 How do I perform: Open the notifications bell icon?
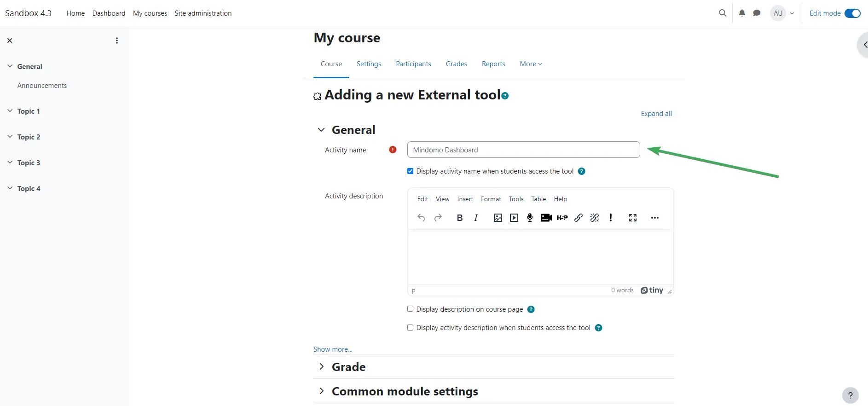click(742, 13)
